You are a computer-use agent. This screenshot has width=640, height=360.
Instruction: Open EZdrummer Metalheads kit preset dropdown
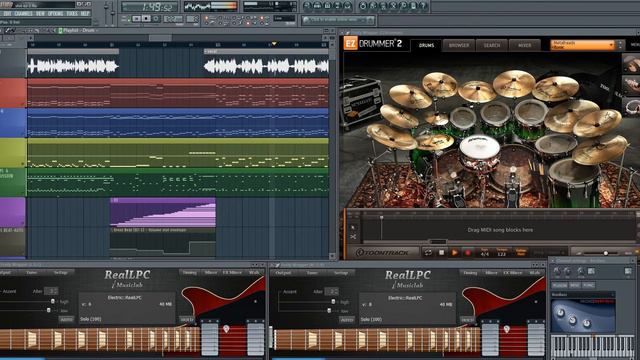click(x=582, y=45)
